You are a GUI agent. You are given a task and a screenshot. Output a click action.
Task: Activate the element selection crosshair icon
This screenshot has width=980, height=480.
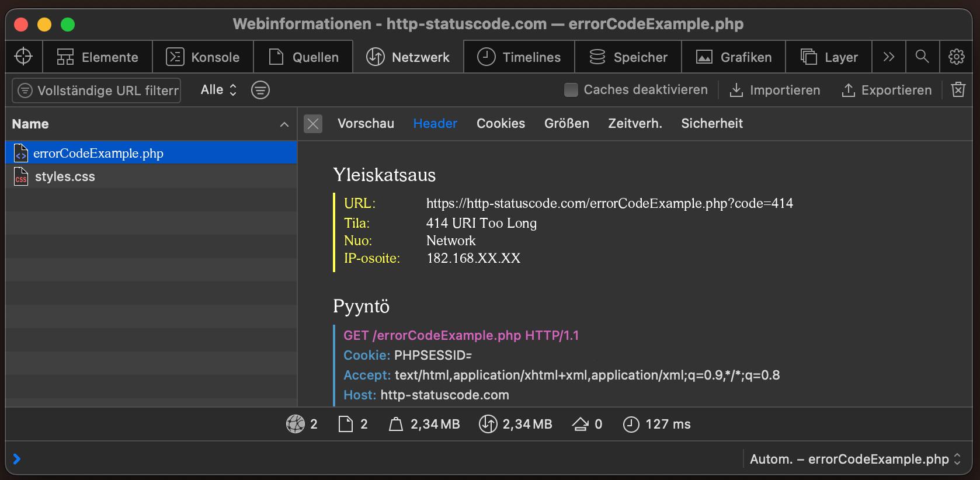point(23,57)
